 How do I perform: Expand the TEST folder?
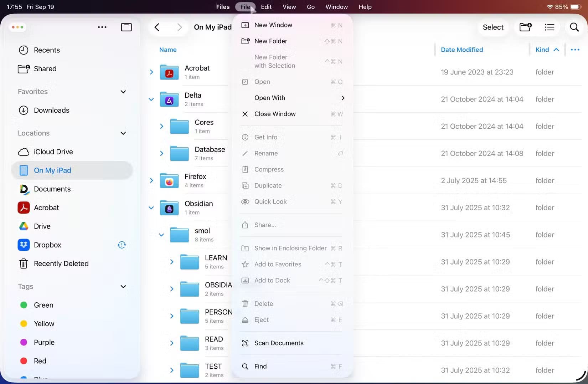coord(172,370)
